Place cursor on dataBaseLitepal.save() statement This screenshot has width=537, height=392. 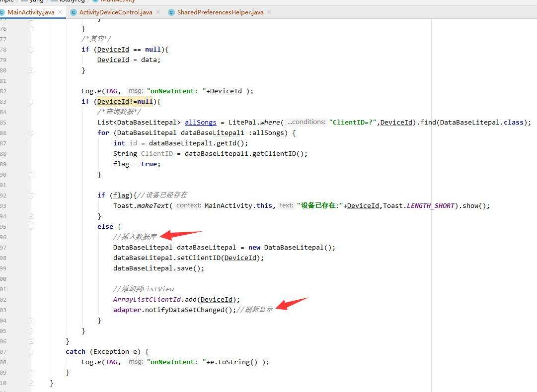click(158, 268)
